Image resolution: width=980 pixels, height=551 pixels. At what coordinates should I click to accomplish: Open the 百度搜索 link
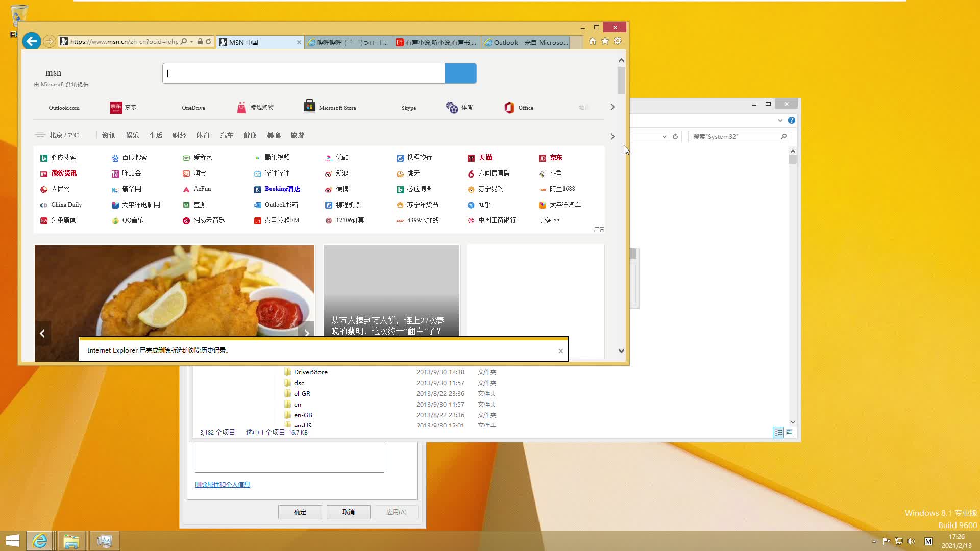(x=130, y=158)
